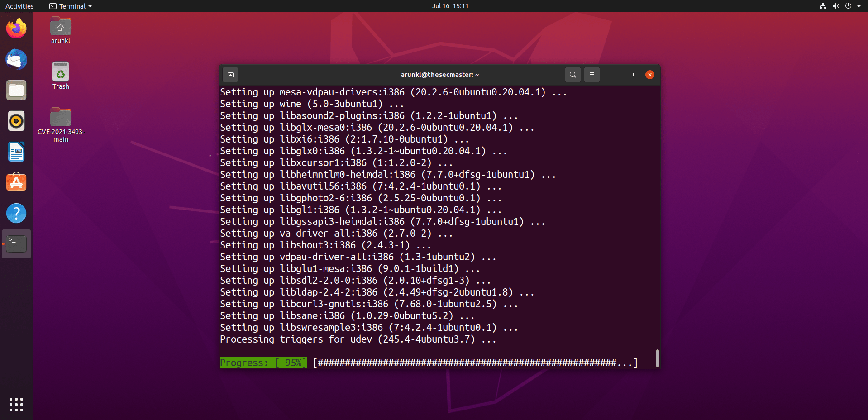
Task: Click the 'Setting up wine' line
Action: (312, 104)
